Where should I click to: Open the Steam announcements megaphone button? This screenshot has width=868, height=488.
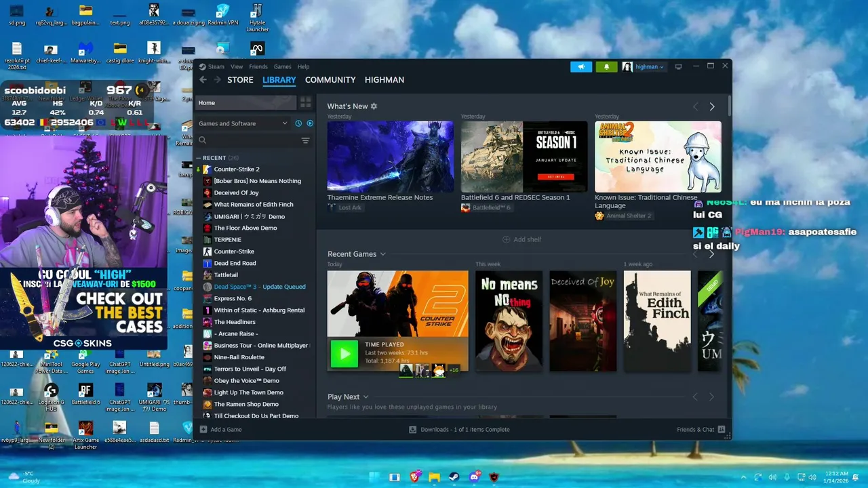(580, 66)
